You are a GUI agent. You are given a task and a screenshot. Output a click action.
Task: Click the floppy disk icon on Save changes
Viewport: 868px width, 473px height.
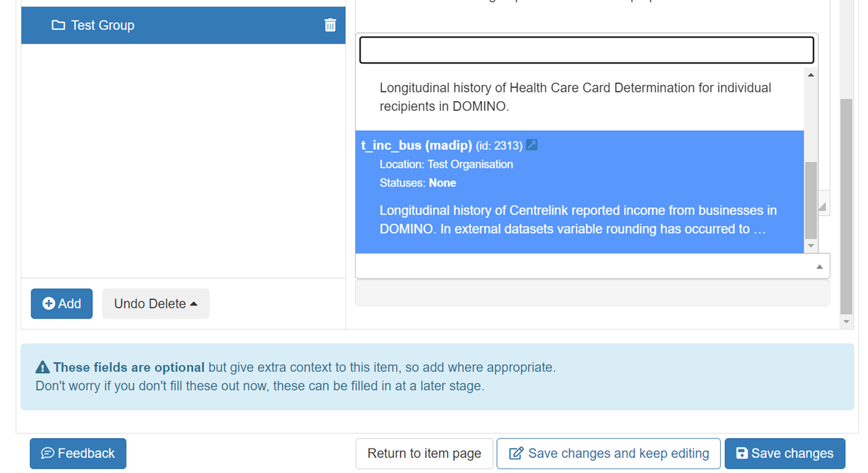click(x=742, y=453)
